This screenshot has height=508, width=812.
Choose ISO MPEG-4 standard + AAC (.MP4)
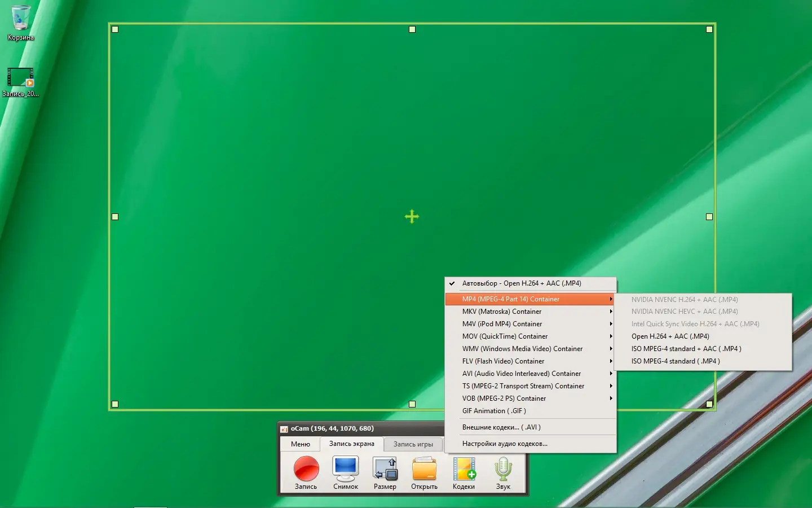pos(703,349)
